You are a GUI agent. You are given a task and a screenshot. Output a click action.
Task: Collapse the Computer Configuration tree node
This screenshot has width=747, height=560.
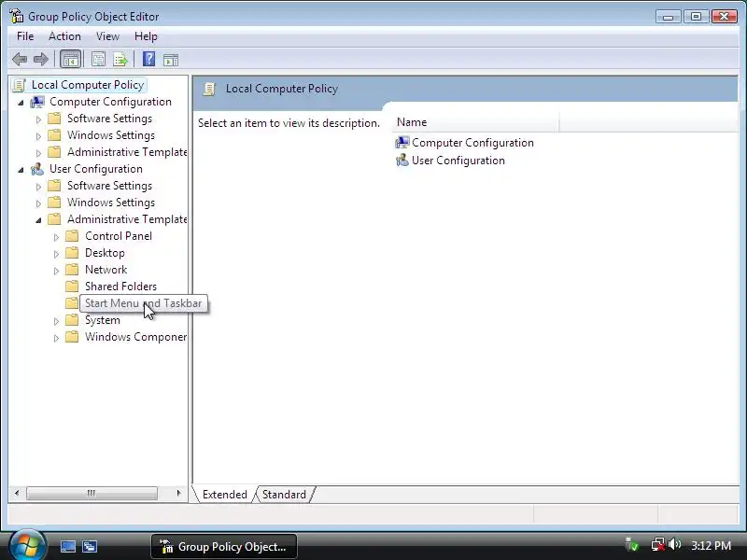(x=21, y=103)
